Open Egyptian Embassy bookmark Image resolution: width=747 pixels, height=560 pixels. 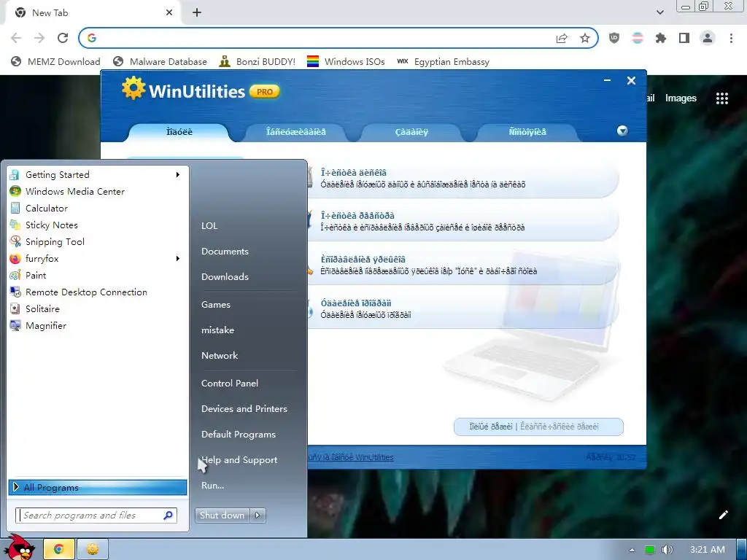click(x=443, y=61)
